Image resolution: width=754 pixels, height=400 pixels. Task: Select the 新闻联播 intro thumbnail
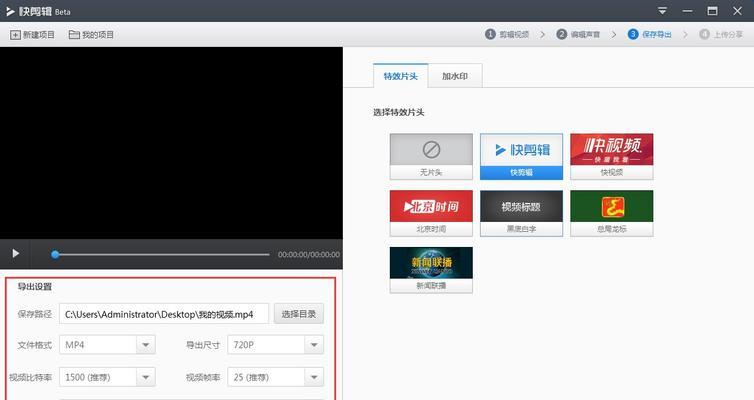tap(431, 270)
